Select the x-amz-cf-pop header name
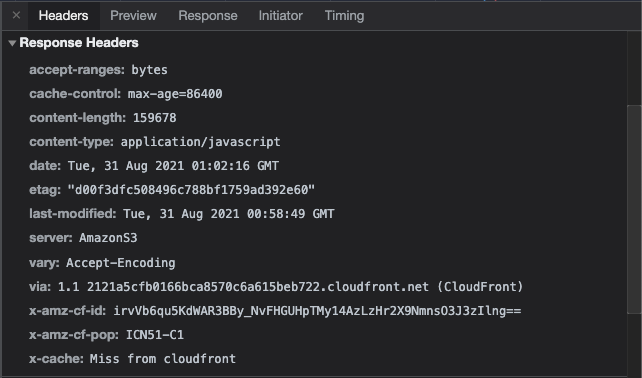Screen dimensions: 642x378 (74, 335)
